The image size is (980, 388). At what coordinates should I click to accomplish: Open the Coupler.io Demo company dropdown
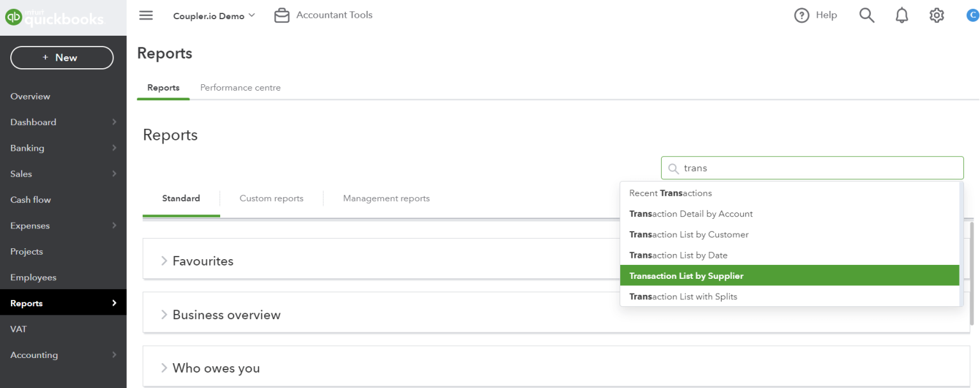pos(214,15)
